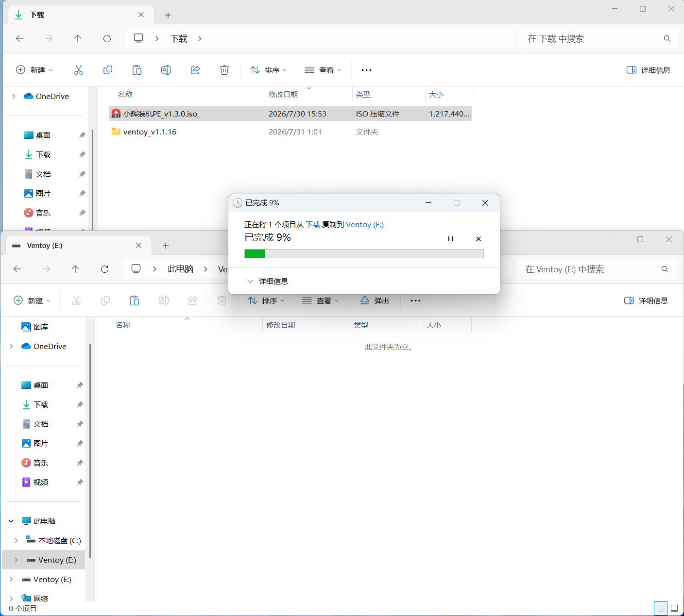
Task: Click the 弹出 eject button
Action: pos(375,300)
